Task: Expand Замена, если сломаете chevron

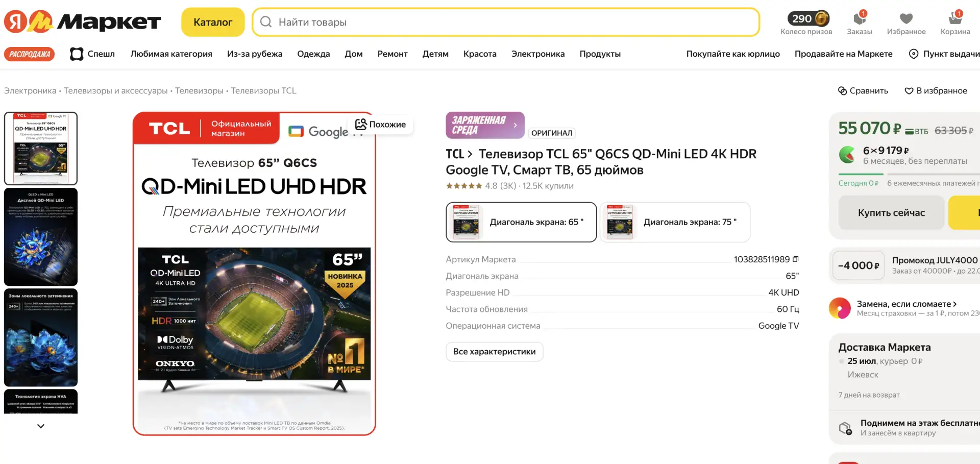Action: (955, 304)
